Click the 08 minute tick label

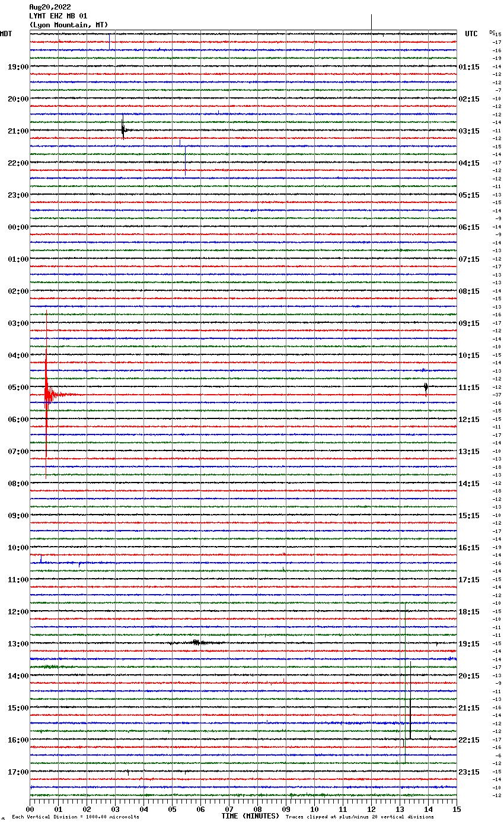pos(257,809)
